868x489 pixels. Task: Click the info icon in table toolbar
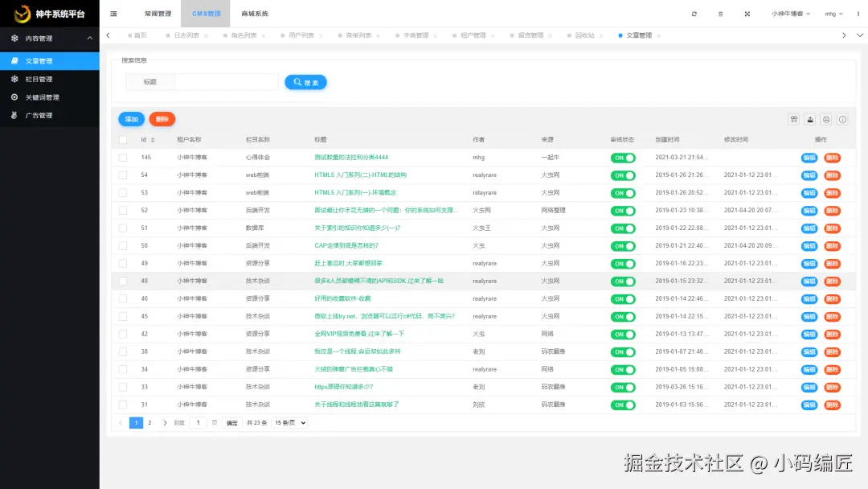(x=842, y=120)
